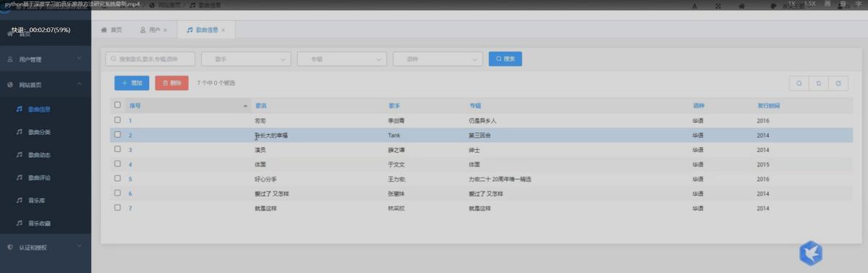Set video speed to 1X
This screenshot has width=868, height=273.
(792, 4)
